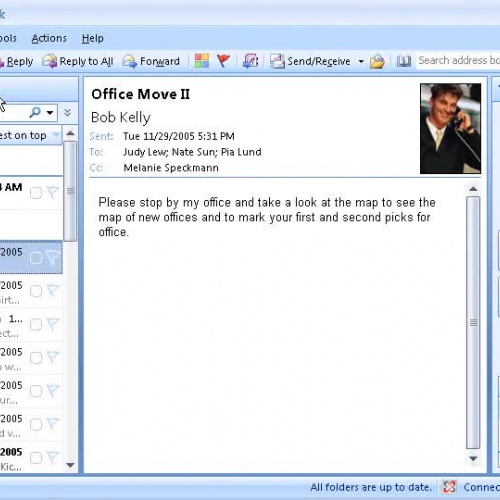Click the message body text about offices

click(x=267, y=217)
